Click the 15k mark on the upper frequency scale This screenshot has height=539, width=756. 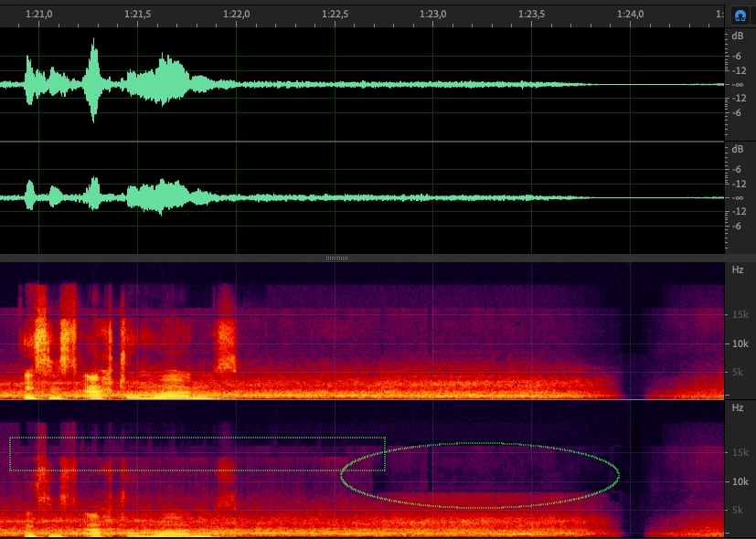coord(739,315)
